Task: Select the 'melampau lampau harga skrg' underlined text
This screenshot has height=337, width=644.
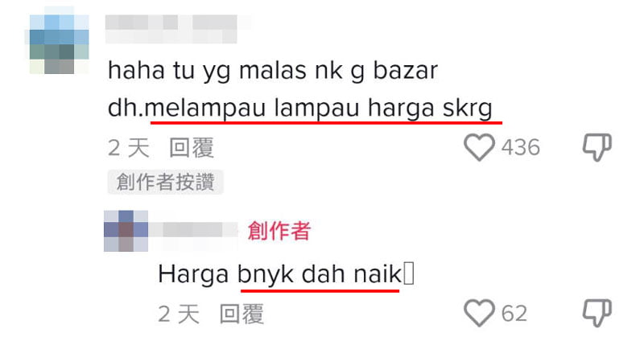Action: click(319, 109)
